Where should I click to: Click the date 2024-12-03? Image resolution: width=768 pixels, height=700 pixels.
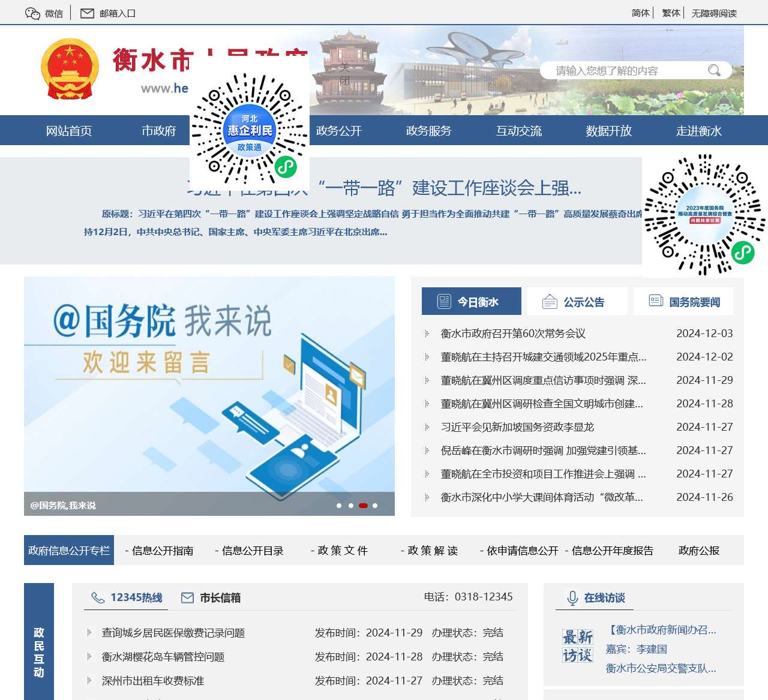coord(704,334)
